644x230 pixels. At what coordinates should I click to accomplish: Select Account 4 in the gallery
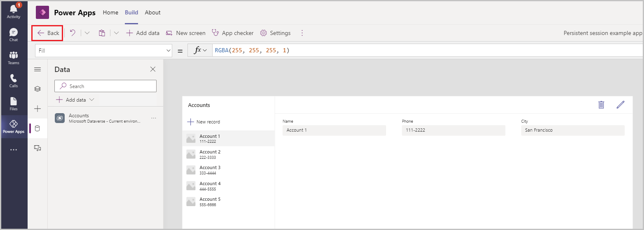pyautogui.click(x=228, y=186)
